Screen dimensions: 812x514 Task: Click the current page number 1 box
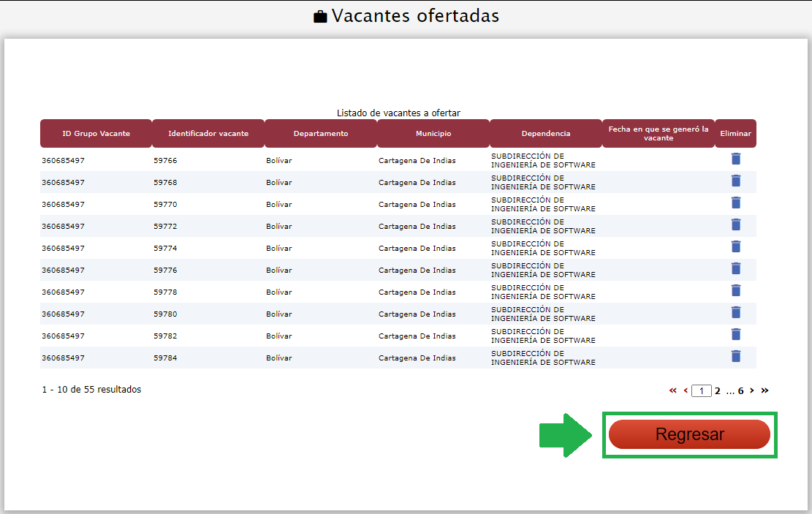(x=702, y=391)
